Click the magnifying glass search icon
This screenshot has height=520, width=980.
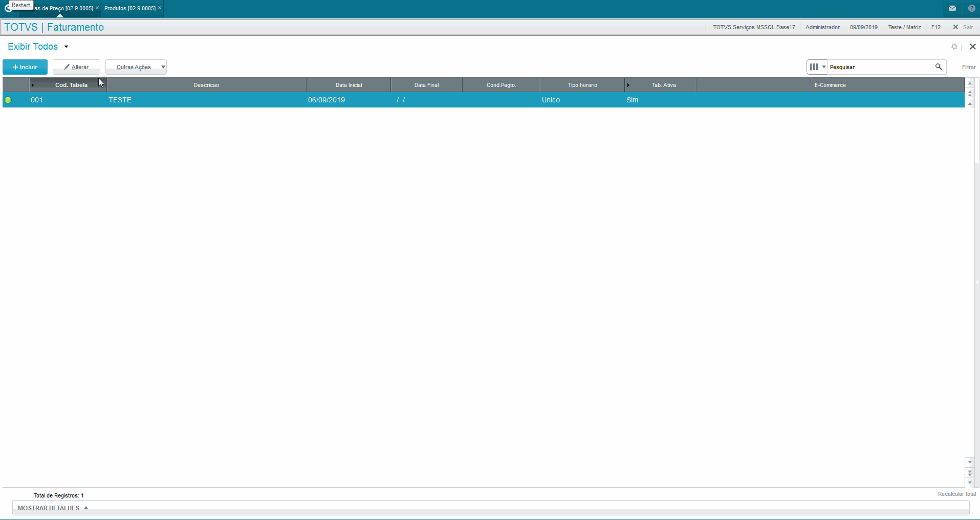tap(939, 67)
